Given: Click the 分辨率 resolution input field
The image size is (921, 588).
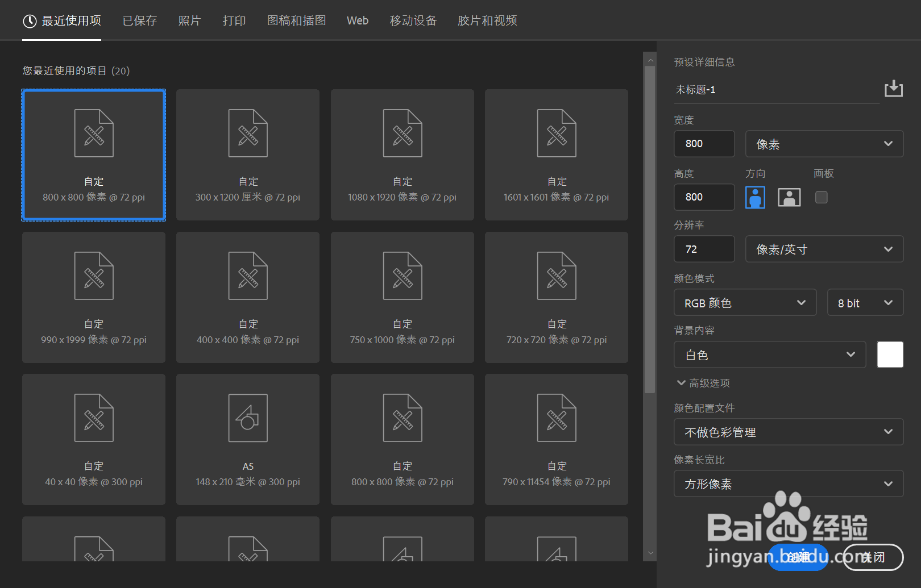Looking at the screenshot, I should [704, 249].
